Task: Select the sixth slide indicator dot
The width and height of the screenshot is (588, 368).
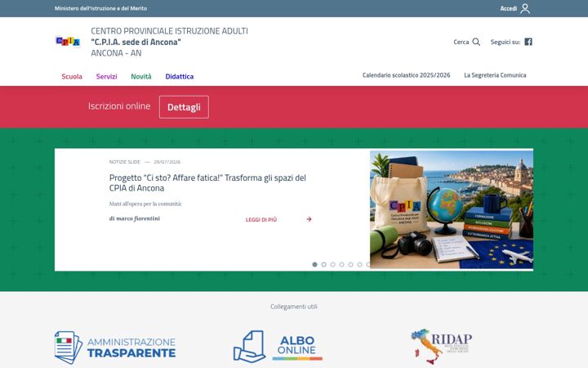Action: 359,264
